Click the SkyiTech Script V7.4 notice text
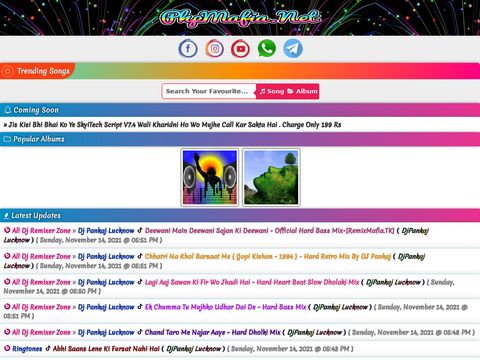 [172, 125]
